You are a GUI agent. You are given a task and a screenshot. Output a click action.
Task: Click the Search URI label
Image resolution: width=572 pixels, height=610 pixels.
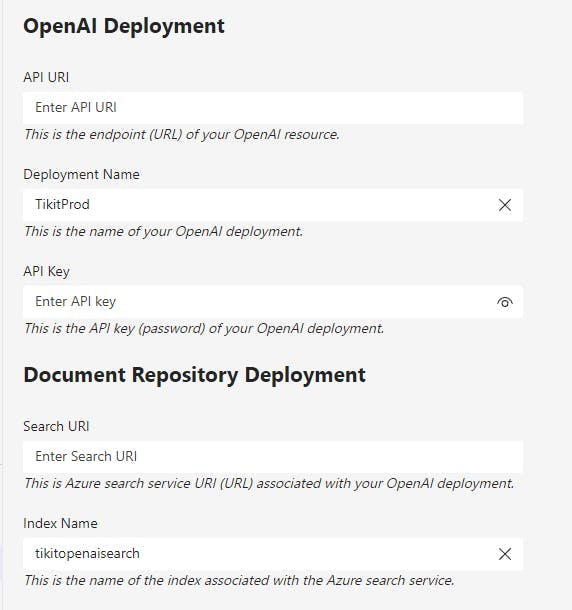click(56, 426)
